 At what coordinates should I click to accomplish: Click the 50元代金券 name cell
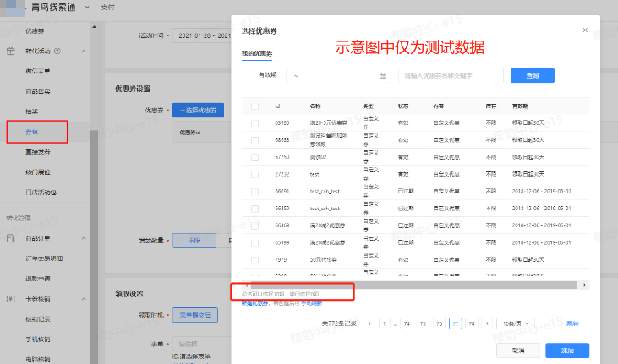pos(324,260)
